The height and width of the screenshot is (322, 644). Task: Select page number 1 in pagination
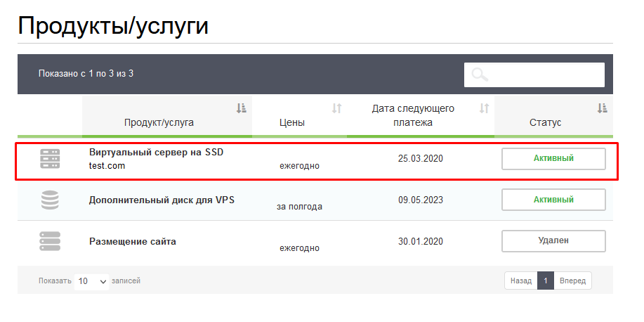click(x=546, y=281)
